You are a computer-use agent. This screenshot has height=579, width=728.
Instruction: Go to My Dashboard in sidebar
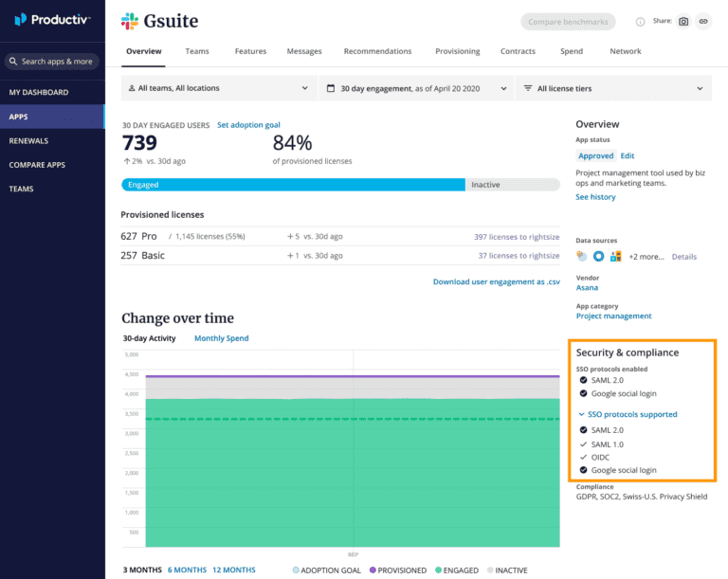point(52,92)
